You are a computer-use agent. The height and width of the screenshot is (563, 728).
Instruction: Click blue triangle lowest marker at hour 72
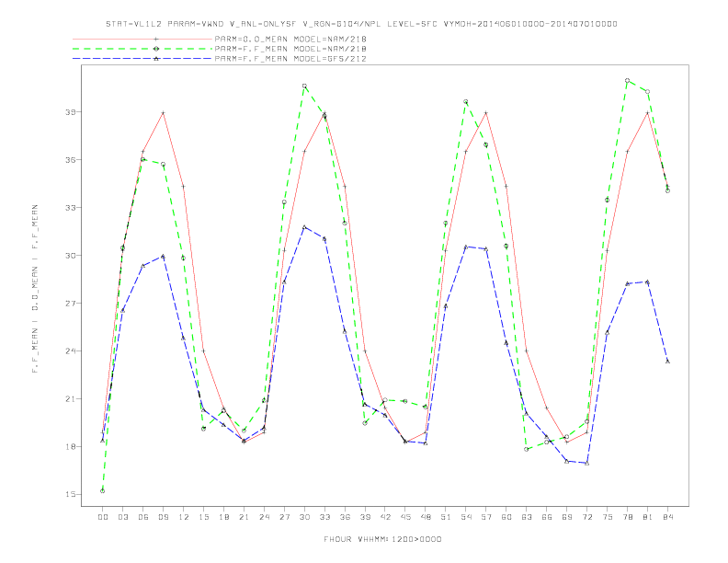pos(586,463)
